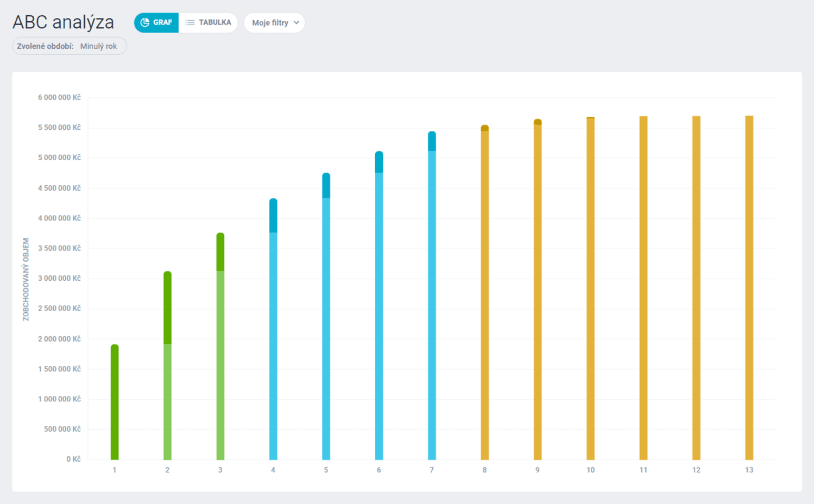Click the ABC analýza page title

coord(64,22)
